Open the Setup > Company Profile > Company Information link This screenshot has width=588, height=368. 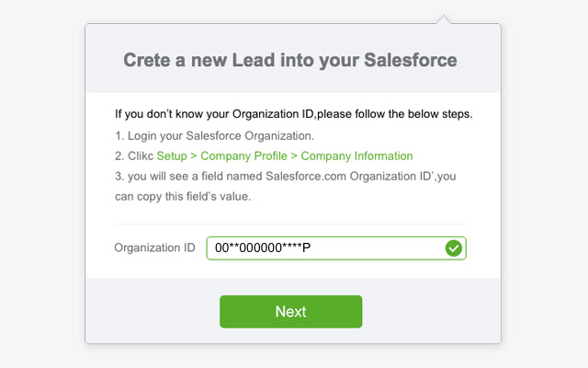(285, 155)
